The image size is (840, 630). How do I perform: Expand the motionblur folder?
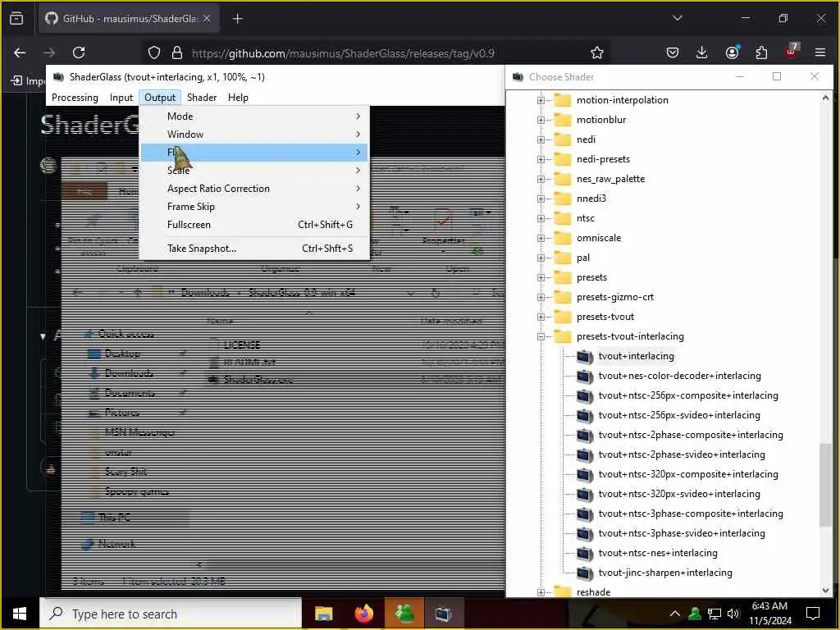coord(541,120)
